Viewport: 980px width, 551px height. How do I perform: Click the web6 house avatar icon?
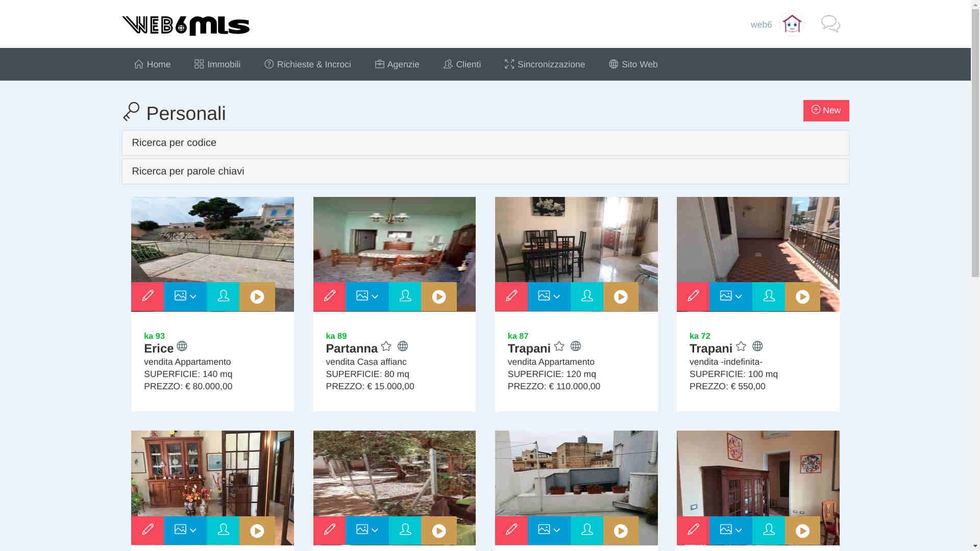[792, 24]
